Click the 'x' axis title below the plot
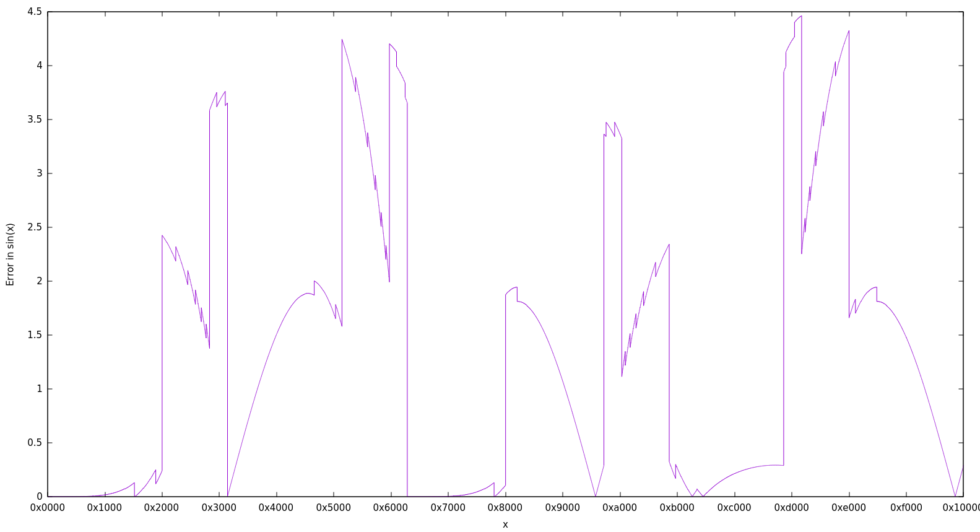980x532 pixels. [505, 525]
